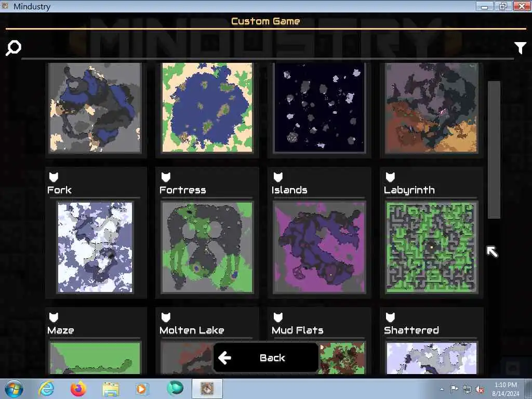The image size is (532, 399).
Task: Click the shield icon above Mud Flats
Action: [x=278, y=317]
